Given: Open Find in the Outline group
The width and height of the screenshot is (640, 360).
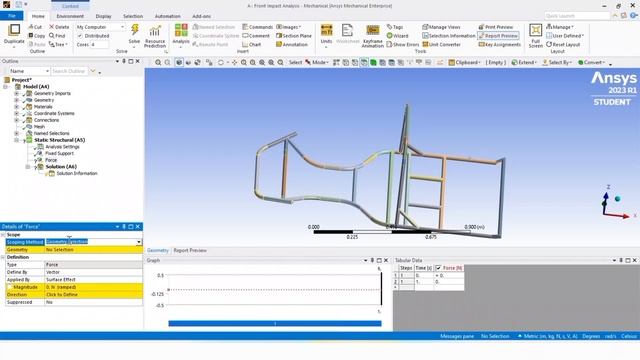Looking at the screenshot, I should (x=57, y=36).
